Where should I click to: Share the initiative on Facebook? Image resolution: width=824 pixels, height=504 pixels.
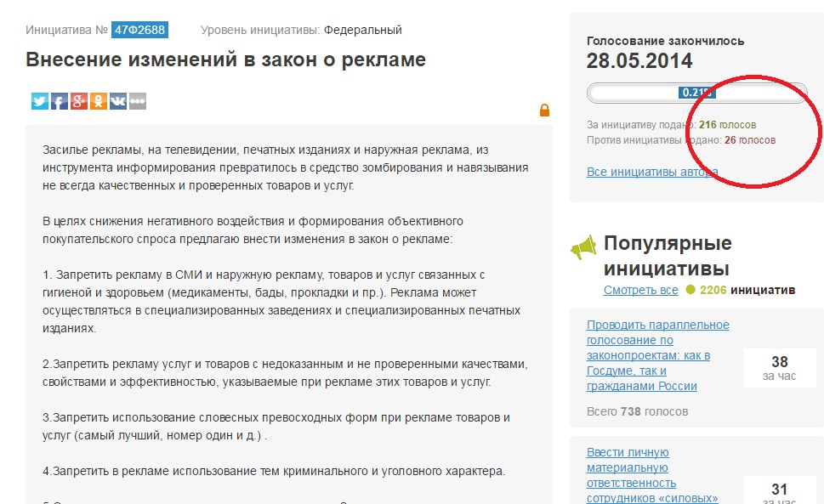[60, 101]
